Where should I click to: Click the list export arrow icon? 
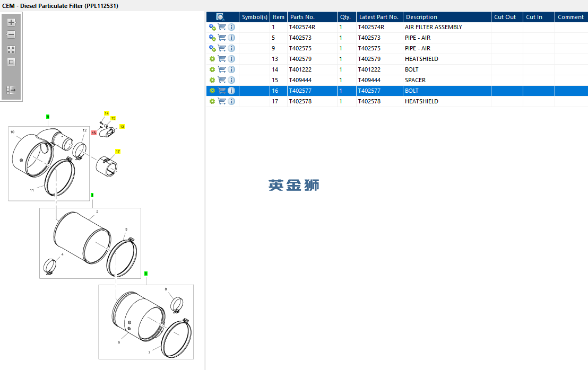click(x=11, y=90)
